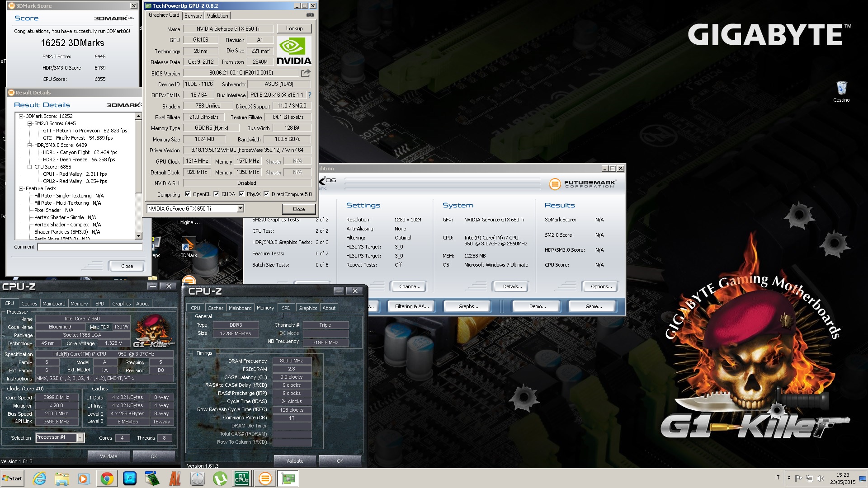Launch Windows Media Player from taskbar
868x488 pixels.
[84, 479]
